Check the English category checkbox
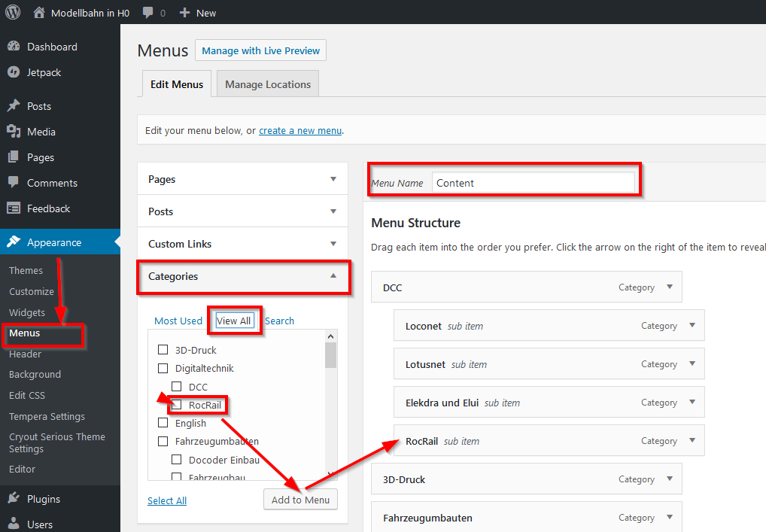 [x=163, y=423]
